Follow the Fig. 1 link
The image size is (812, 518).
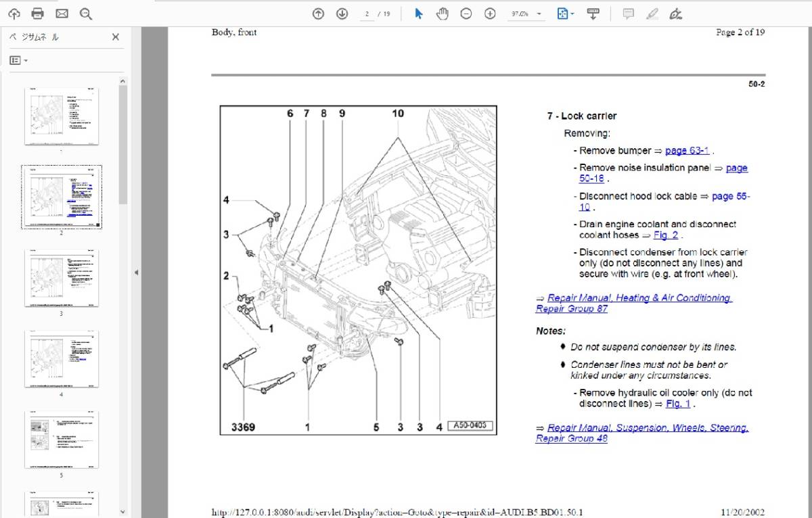tap(678, 404)
